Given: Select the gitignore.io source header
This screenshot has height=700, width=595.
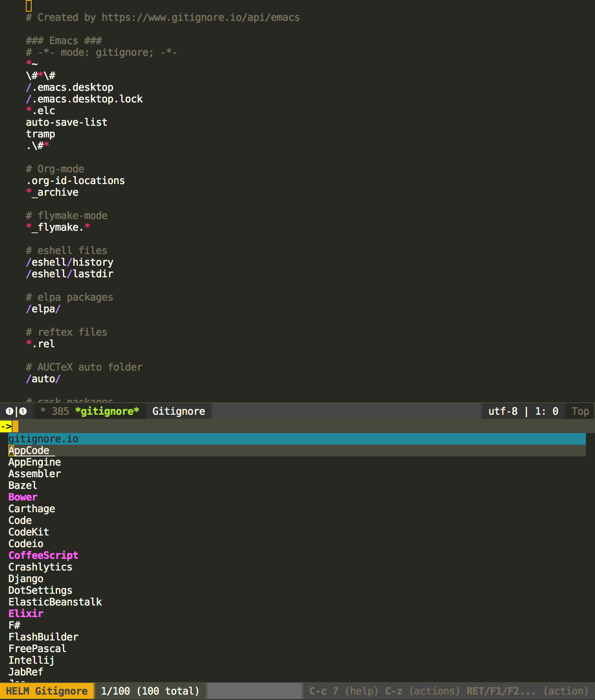Looking at the screenshot, I should [297, 439].
